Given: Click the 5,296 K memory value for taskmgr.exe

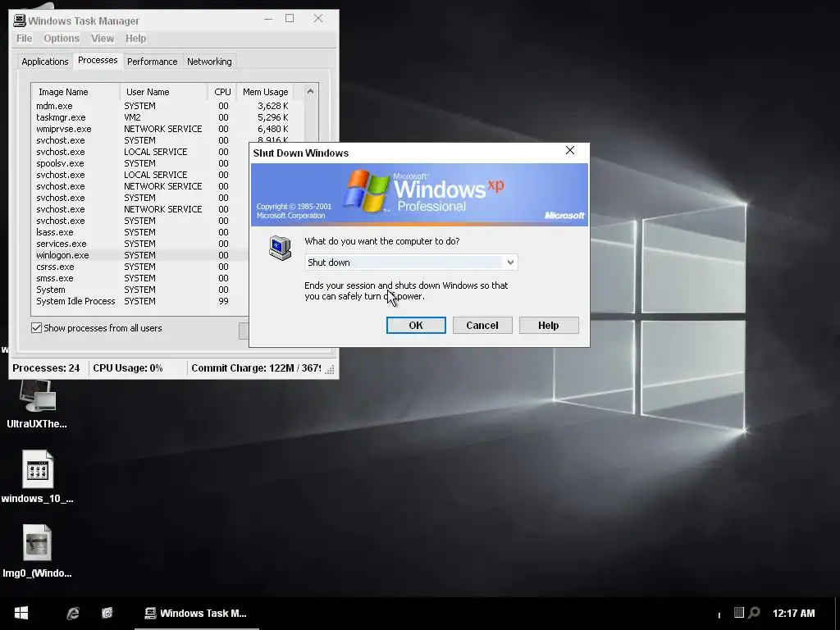Looking at the screenshot, I should tap(272, 117).
